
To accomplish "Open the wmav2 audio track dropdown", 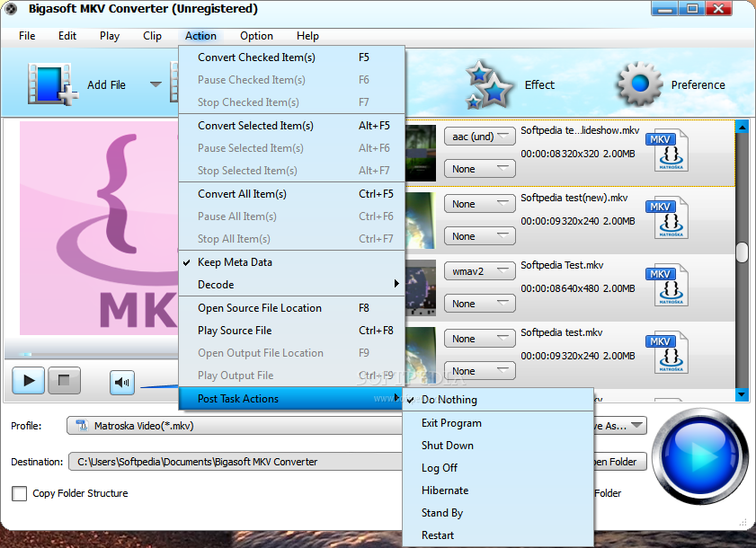I will 480,271.
